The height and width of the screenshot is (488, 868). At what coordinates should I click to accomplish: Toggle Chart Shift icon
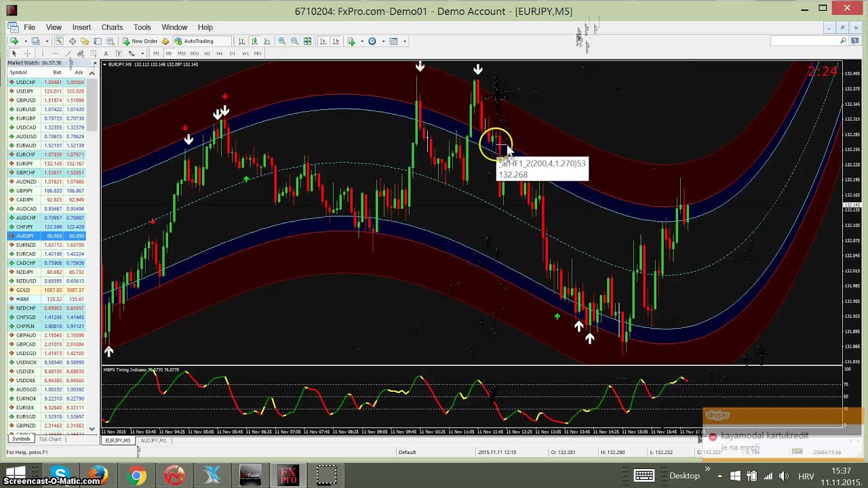(336, 41)
